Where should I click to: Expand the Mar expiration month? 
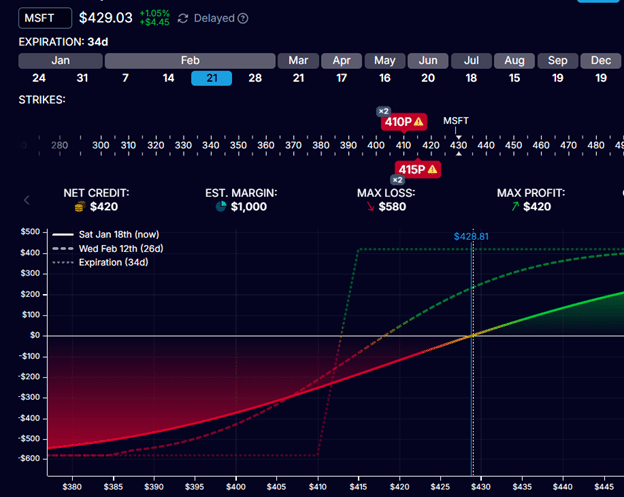click(299, 60)
